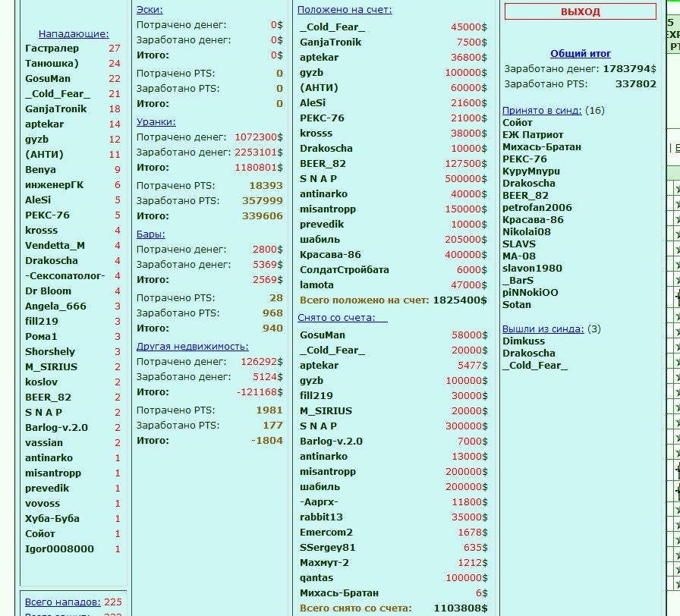Click withdrawer qantas with 100000$

[x=316, y=578]
